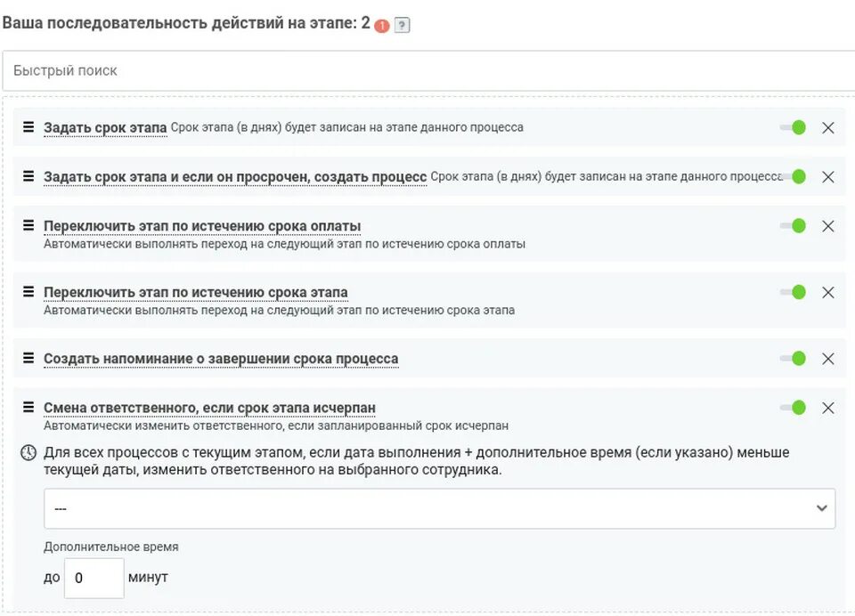
Task: Toggle the 'Смена ответственного, если срок этапа исчерпан' switch
Action: tap(793, 408)
